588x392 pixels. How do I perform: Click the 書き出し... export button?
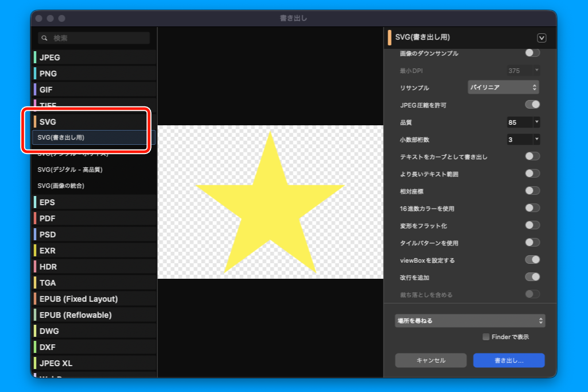coord(508,360)
